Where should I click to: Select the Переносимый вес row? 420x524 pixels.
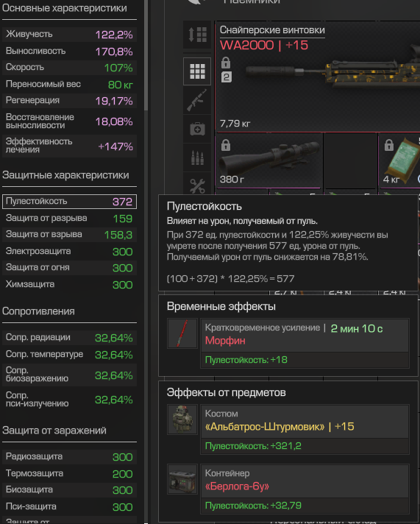pyautogui.click(x=69, y=84)
